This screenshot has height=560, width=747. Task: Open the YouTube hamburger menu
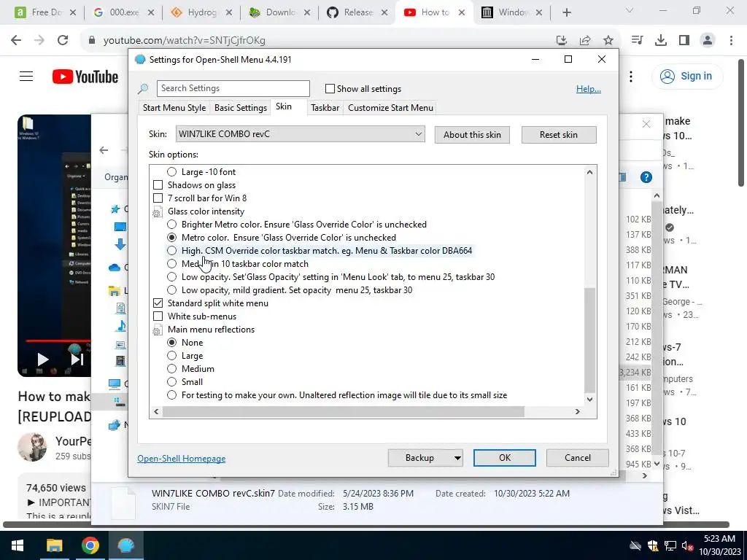(x=26, y=76)
